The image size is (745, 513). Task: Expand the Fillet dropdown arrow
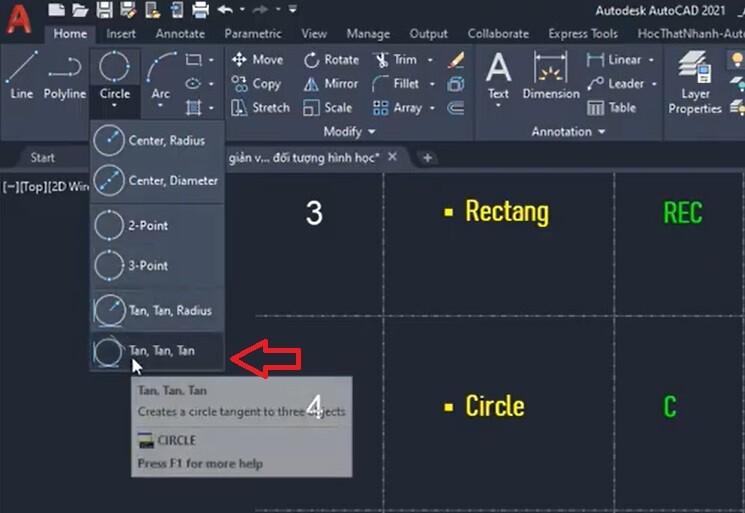[432, 84]
